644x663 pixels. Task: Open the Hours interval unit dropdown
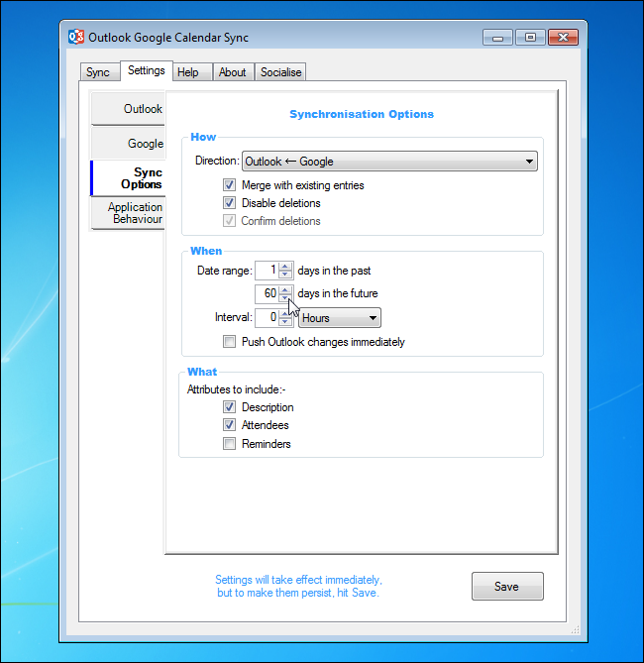340,317
